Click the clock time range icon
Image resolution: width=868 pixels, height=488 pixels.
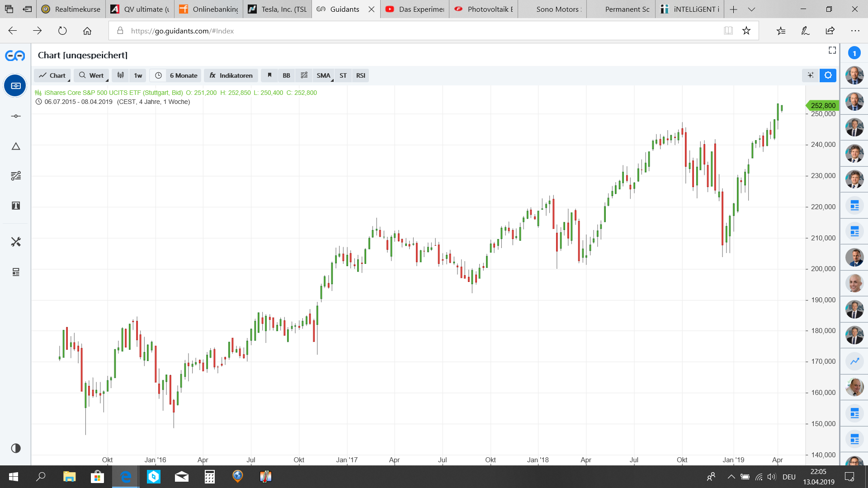158,75
